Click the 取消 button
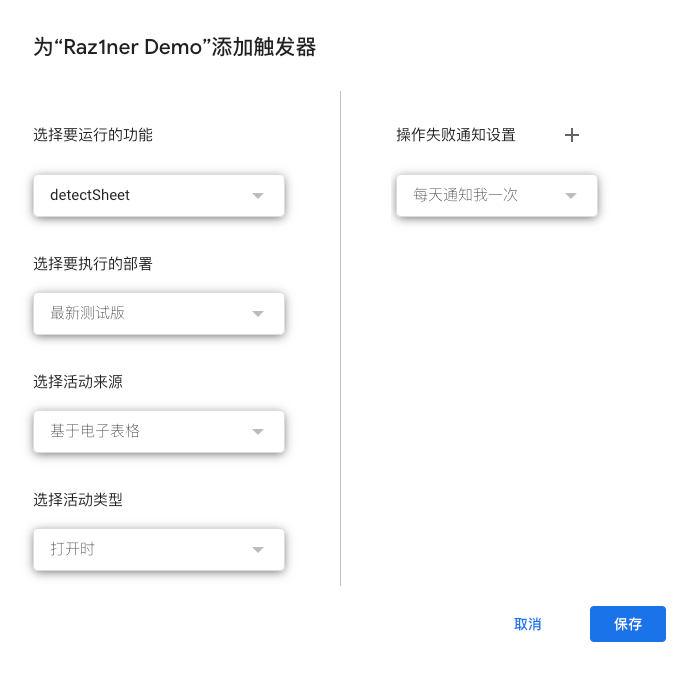The height and width of the screenshot is (676, 699). (x=527, y=624)
